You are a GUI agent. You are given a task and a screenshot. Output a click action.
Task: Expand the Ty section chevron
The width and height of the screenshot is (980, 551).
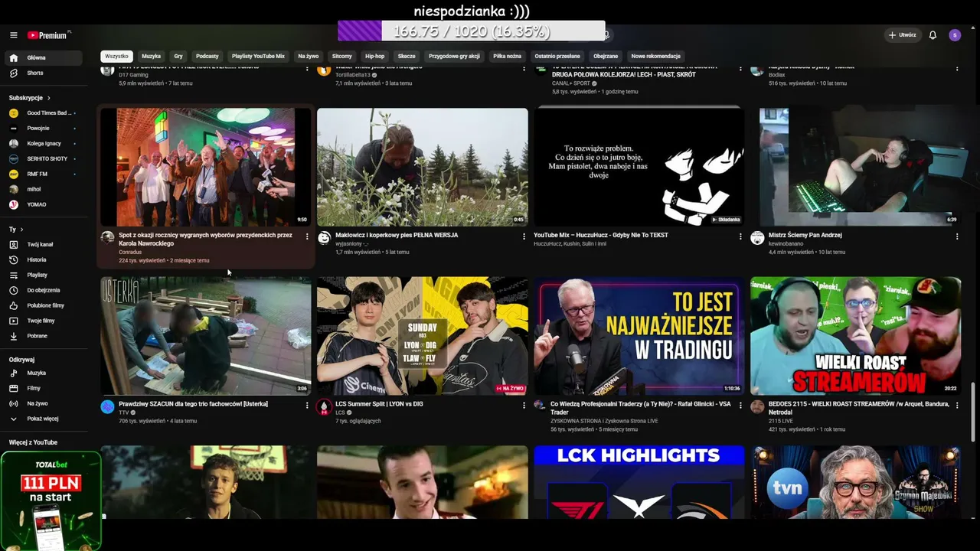(21, 230)
